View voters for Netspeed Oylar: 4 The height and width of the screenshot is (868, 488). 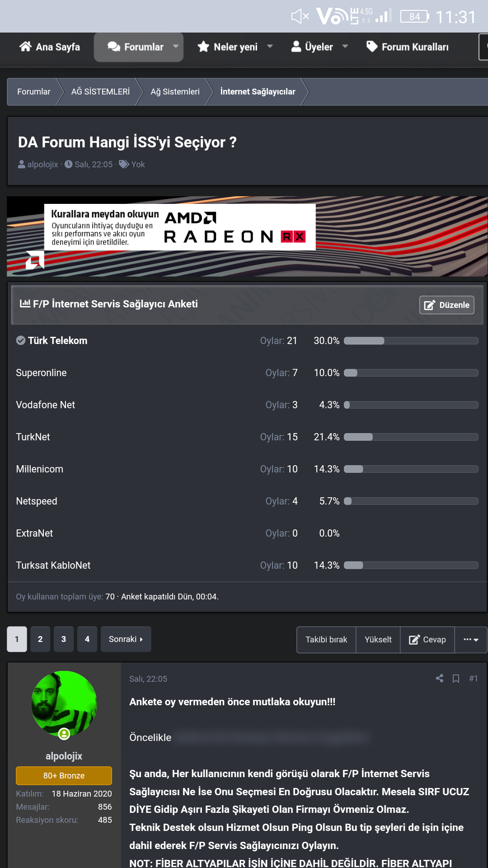(x=282, y=501)
